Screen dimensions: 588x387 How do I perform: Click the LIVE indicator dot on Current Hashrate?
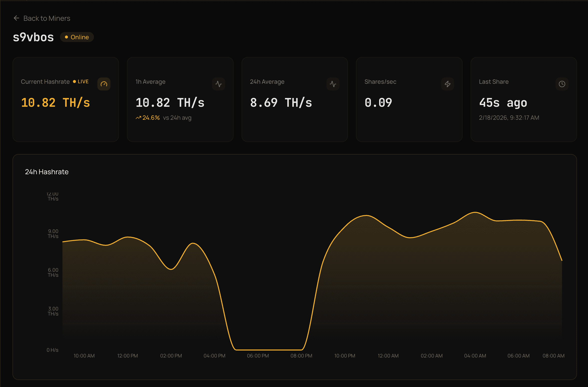pos(74,81)
